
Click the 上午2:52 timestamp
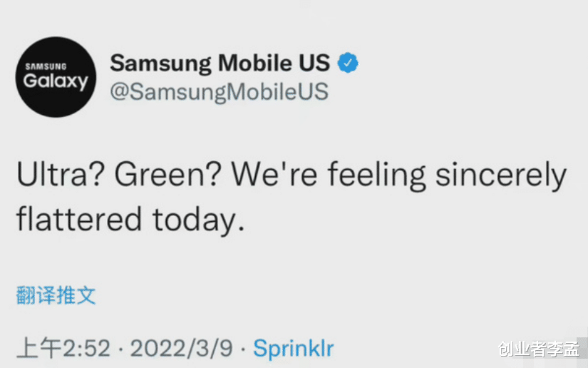(x=63, y=348)
